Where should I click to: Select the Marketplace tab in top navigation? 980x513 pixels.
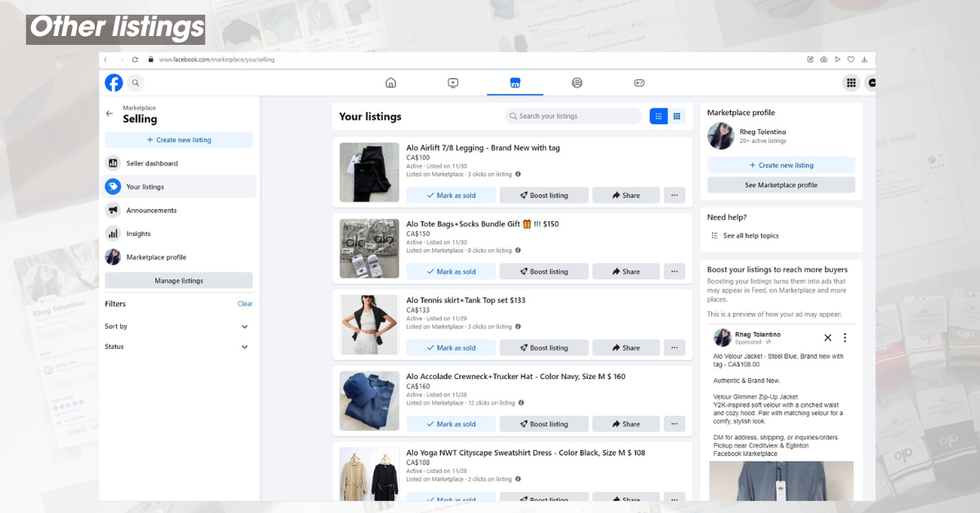pos(514,83)
